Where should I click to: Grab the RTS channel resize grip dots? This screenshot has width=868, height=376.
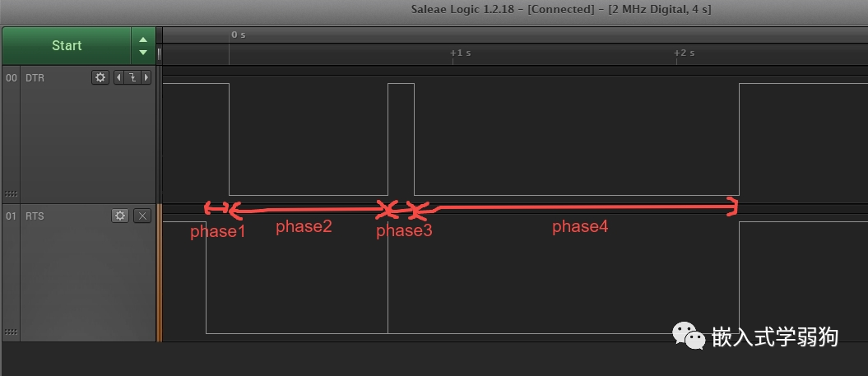pyautogui.click(x=11, y=332)
